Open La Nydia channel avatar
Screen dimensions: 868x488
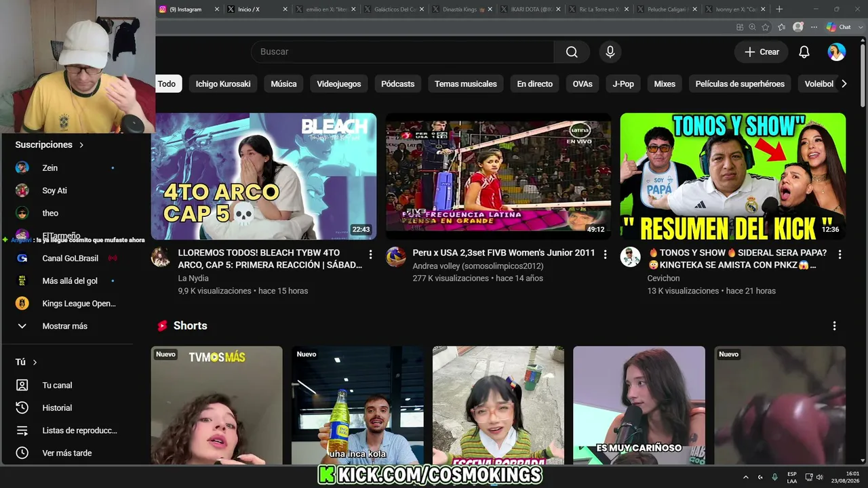click(161, 257)
